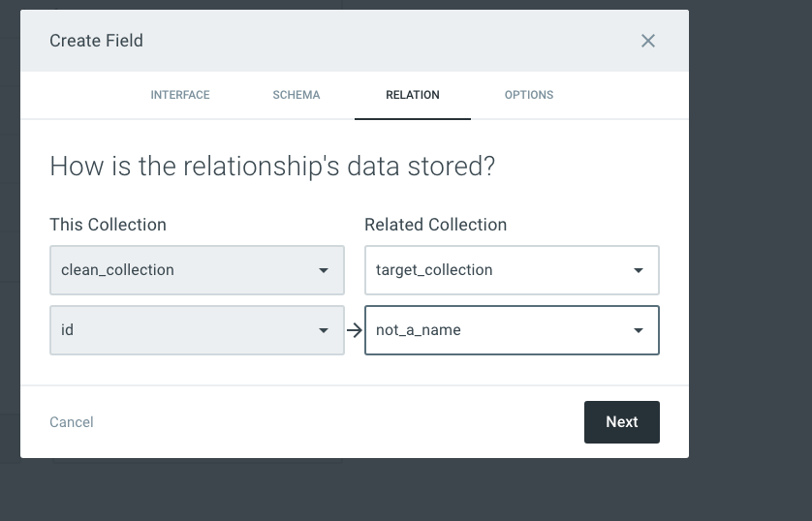This screenshot has height=521, width=812.
Task: Close the Create Field dialog
Action: pos(648,41)
